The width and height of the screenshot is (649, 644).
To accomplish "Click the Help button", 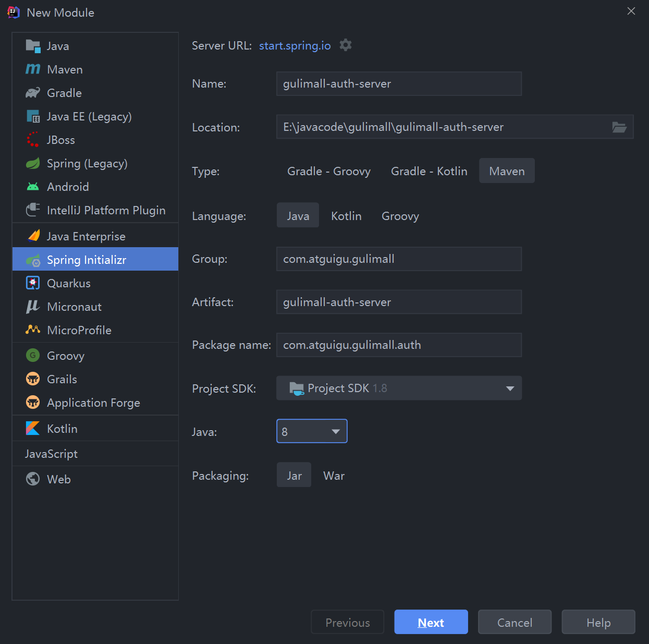I will tap(598, 622).
